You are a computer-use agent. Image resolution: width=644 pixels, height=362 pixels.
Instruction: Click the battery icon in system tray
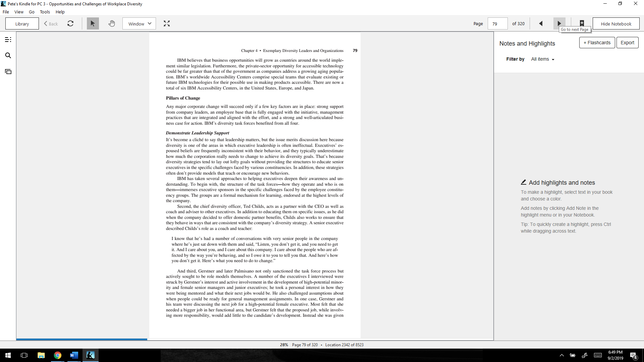pyautogui.click(x=573, y=355)
